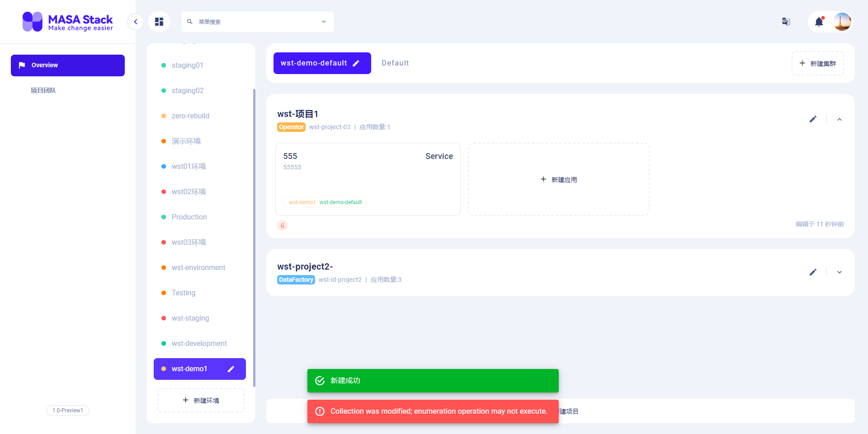This screenshot has width=868, height=434.
Task: Click the 新建环境 button
Action: (200, 400)
